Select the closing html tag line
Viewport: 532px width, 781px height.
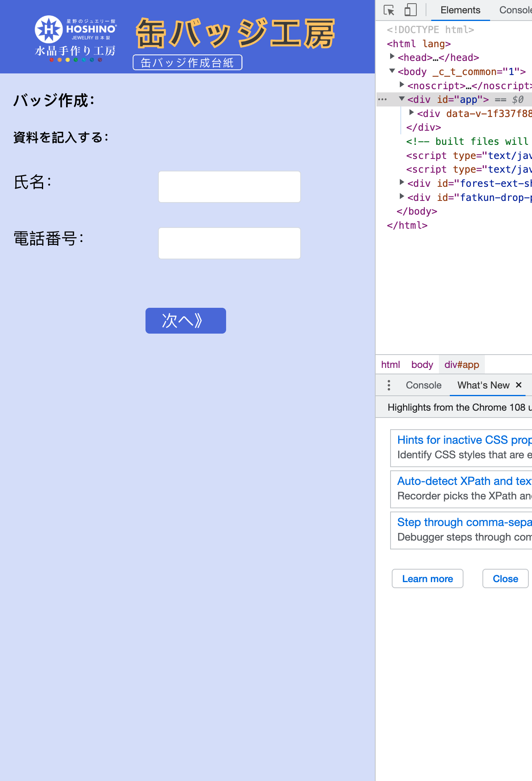pyautogui.click(x=407, y=225)
